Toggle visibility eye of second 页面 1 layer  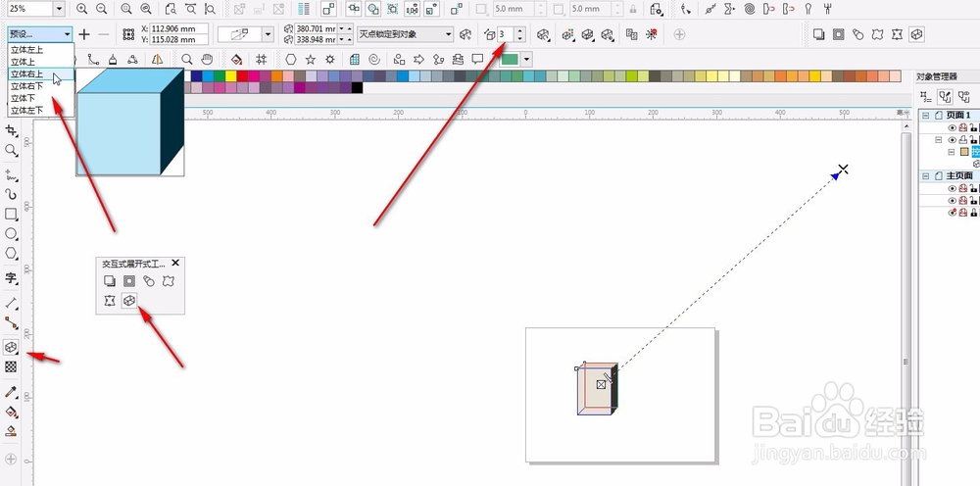click(953, 140)
